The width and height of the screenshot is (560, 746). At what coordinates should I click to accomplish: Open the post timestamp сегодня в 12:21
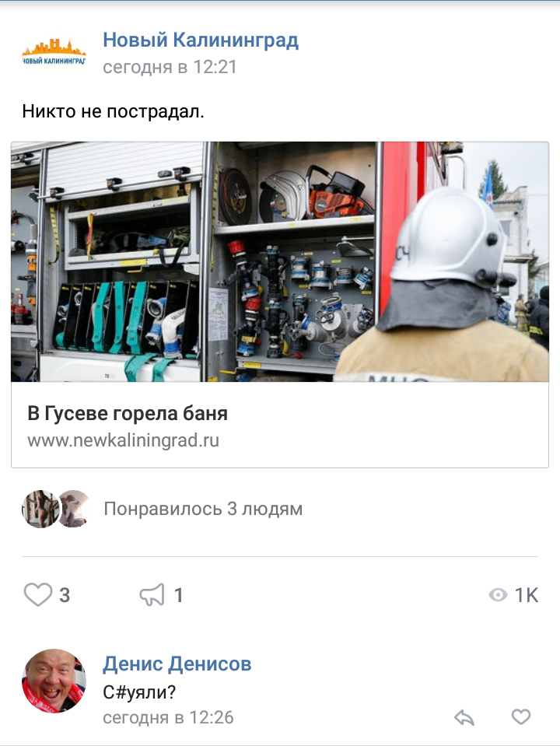click(170, 67)
